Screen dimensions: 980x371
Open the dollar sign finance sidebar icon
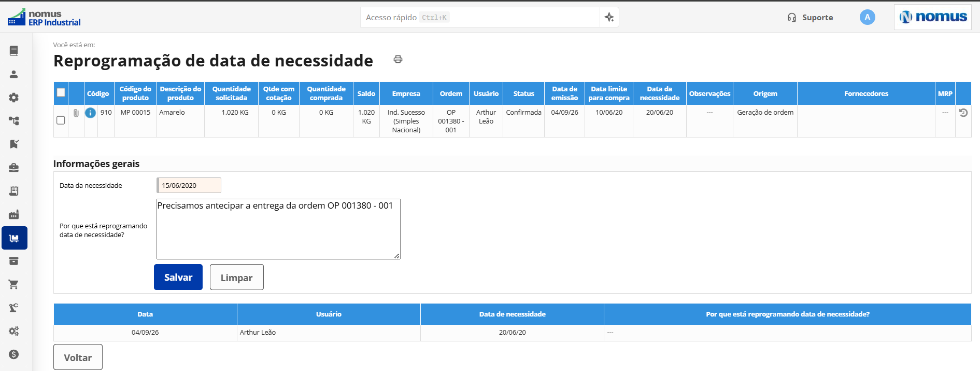tap(14, 354)
